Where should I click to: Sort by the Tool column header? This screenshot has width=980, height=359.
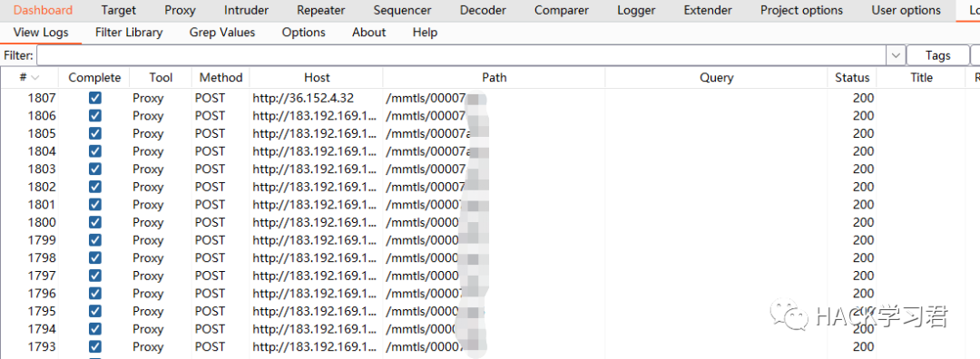click(x=161, y=77)
